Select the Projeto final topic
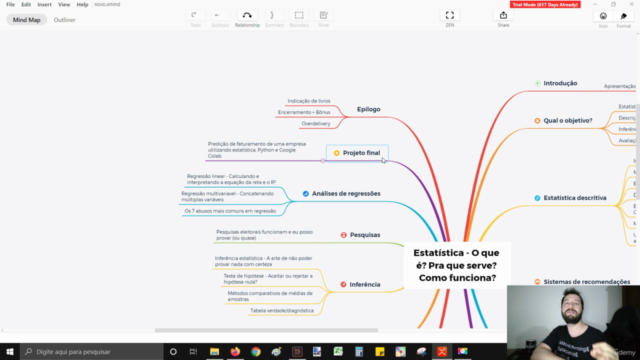 [357, 153]
